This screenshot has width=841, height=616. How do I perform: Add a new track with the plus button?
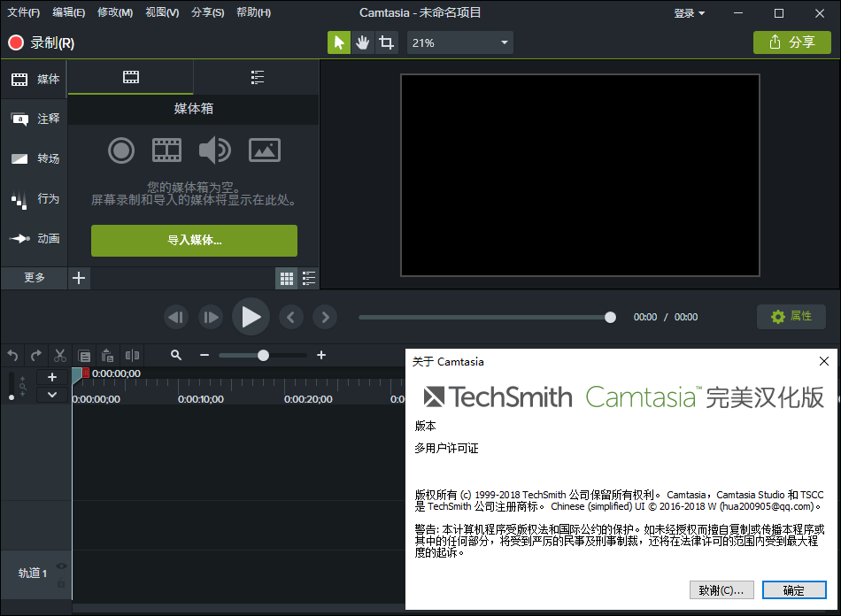point(52,377)
